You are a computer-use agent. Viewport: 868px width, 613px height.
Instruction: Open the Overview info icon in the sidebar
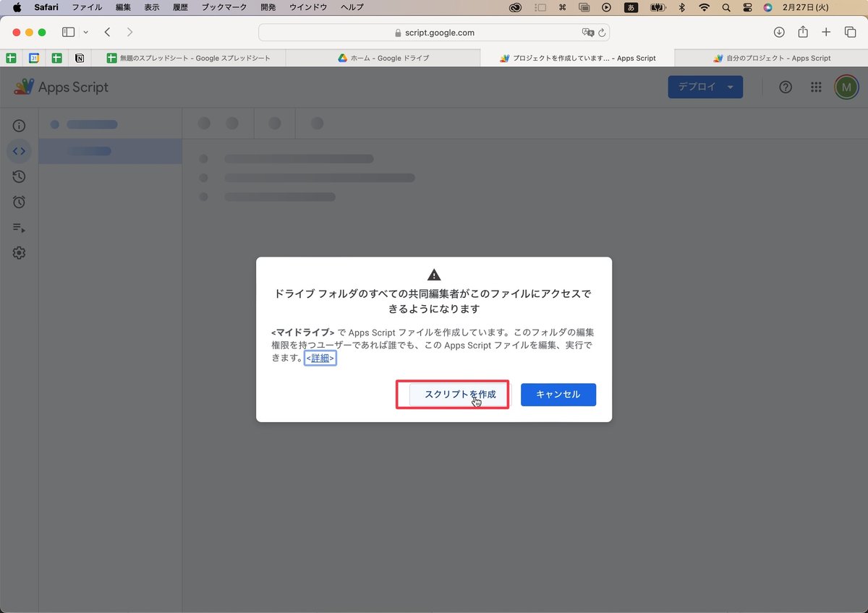[x=20, y=127]
